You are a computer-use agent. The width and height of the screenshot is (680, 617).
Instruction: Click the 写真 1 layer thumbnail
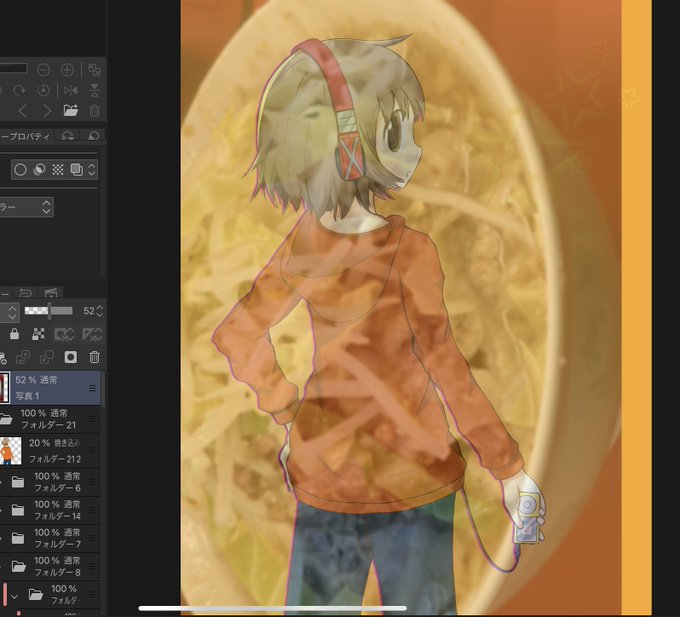point(4,388)
